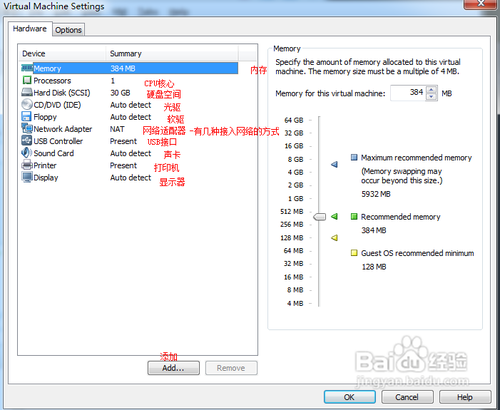
Task: Click the 30 GB hard disk summary
Action: [120, 93]
